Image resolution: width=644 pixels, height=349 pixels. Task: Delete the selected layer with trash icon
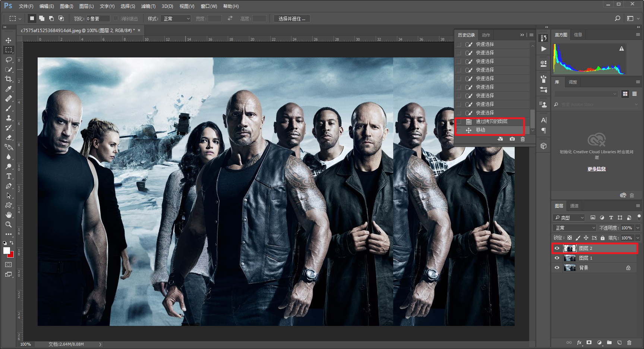click(x=629, y=342)
